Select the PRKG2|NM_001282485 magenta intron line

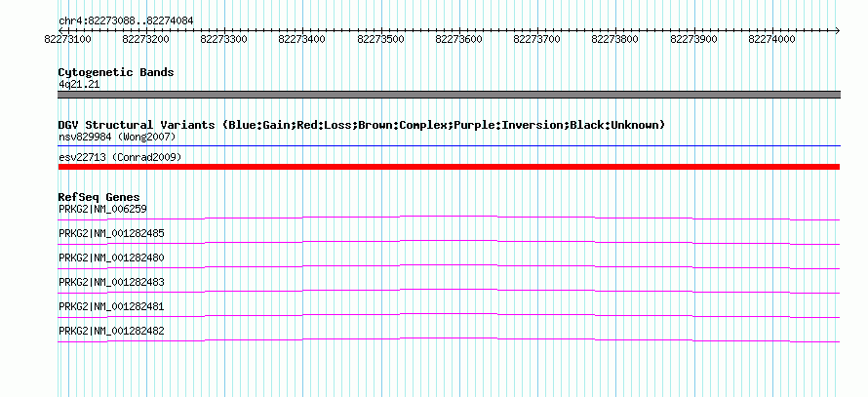(449, 242)
